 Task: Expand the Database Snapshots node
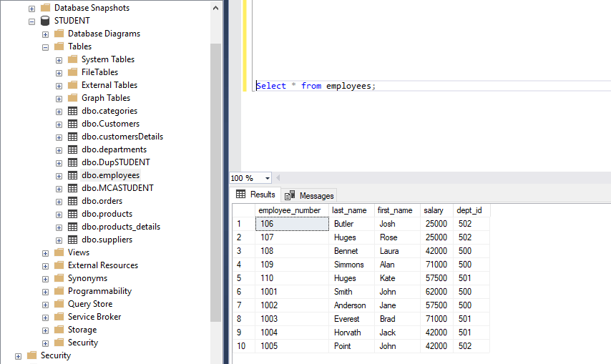point(32,9)
